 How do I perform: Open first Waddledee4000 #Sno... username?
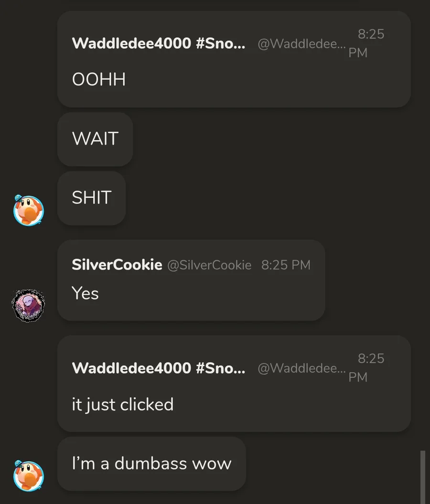pos(159,43)
